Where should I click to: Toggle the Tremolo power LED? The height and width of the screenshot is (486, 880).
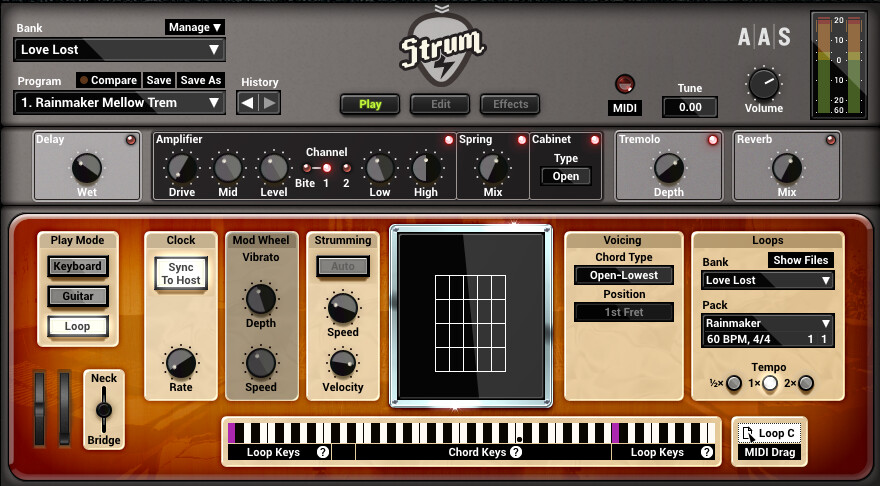713,140
